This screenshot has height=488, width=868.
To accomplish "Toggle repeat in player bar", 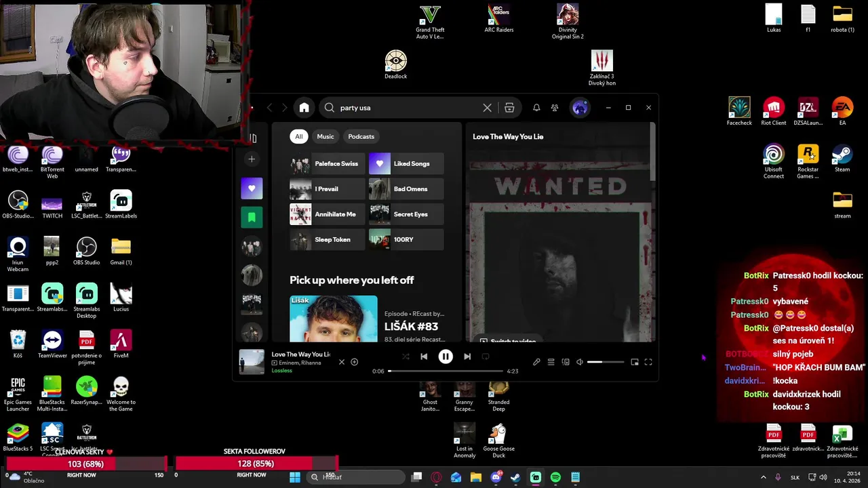I will click(486, 357).
